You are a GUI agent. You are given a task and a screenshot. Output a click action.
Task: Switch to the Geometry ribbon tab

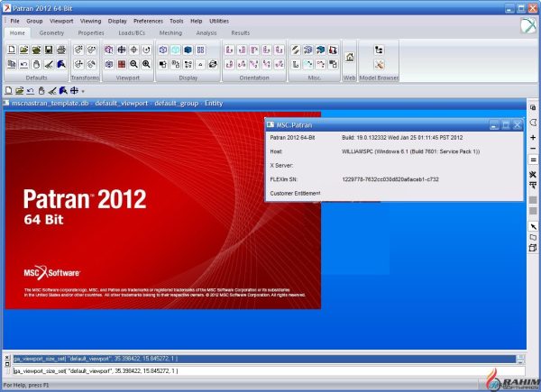pos(51,33)
